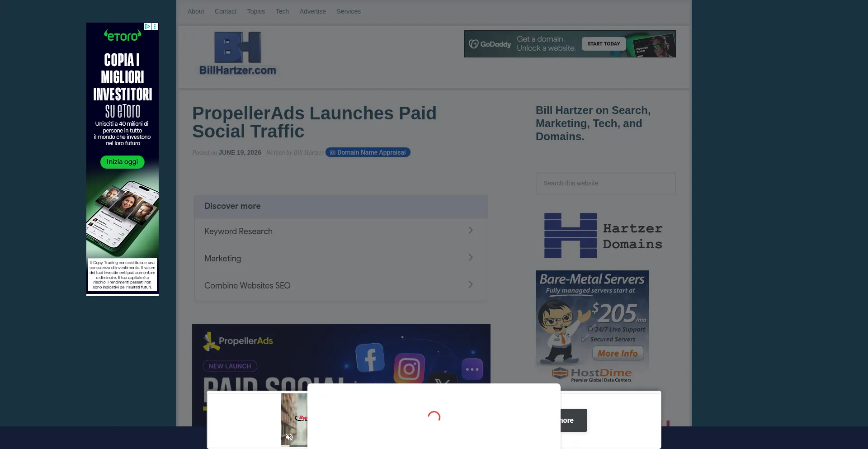868x449 pixels.
Task: Click the purple chat bubble icon
Action: pyautogui.click(x=472, y=369)
